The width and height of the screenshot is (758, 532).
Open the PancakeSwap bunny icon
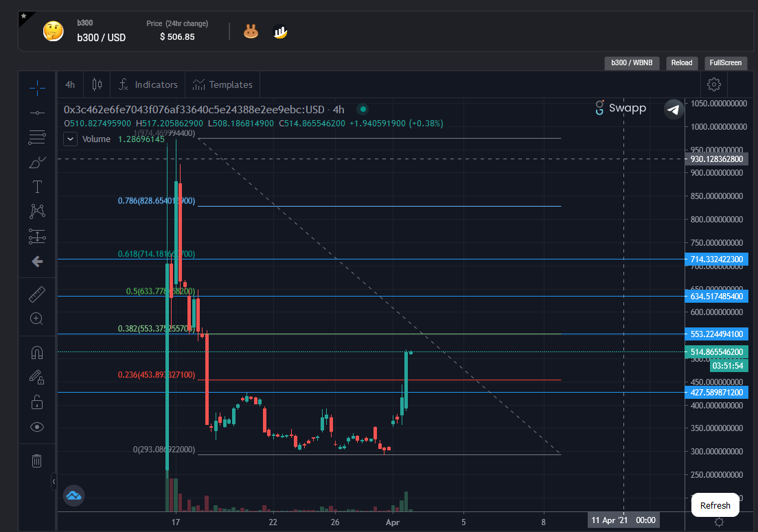251,32
